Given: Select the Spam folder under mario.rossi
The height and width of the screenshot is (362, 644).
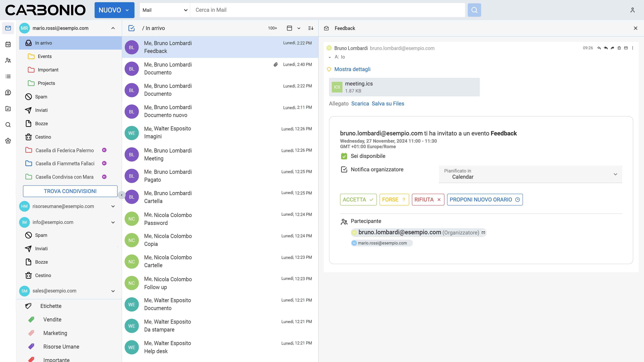Looking at the screenshot, I should coord(41,97).
